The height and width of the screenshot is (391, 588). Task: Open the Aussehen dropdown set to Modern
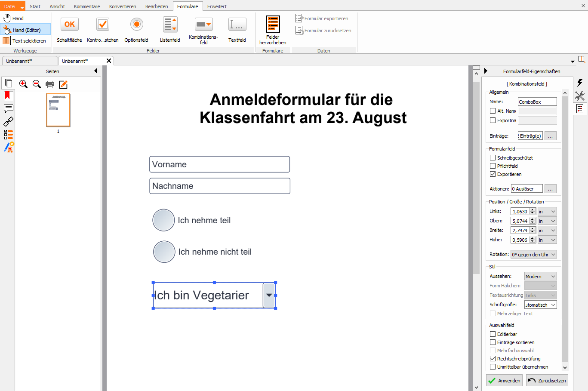[x=540, y=277]
